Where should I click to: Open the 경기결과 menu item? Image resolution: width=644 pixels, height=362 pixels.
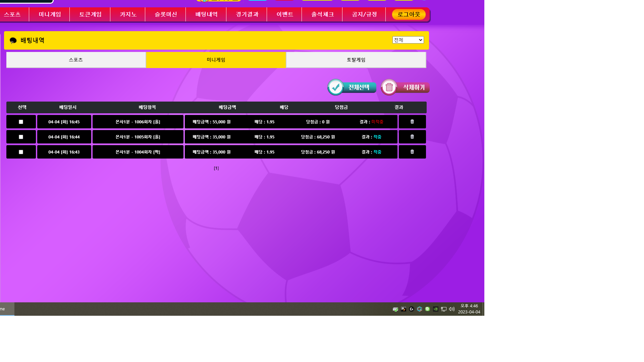click(247, 14)
